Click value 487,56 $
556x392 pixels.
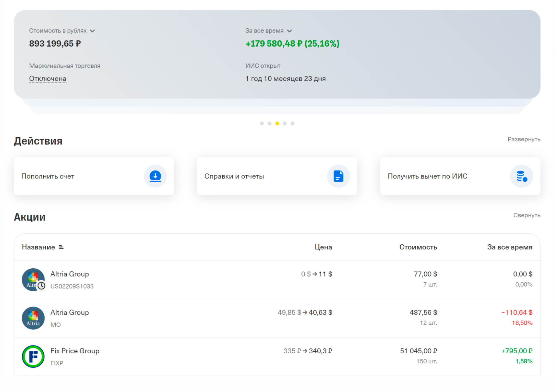[x=423, y=312]
